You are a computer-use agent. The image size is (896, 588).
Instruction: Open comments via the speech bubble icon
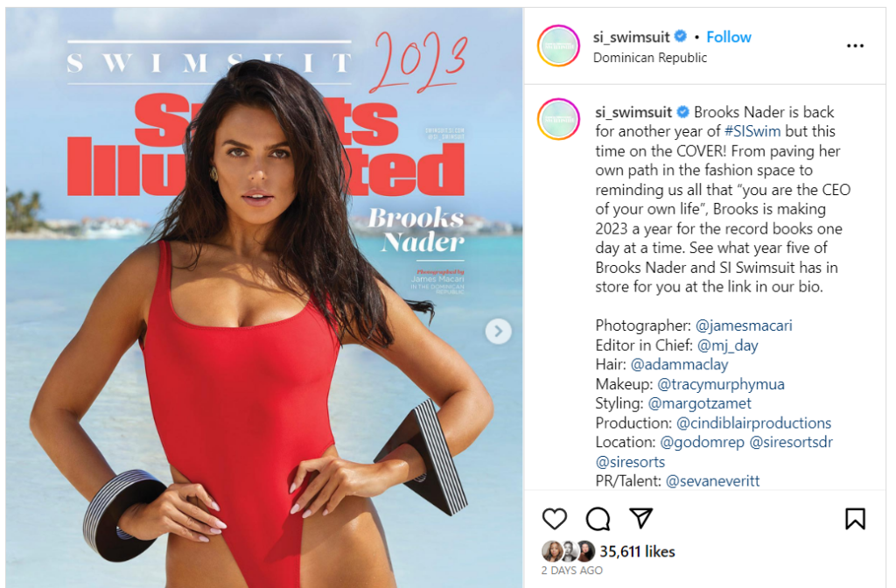click(x=598, y=519)
